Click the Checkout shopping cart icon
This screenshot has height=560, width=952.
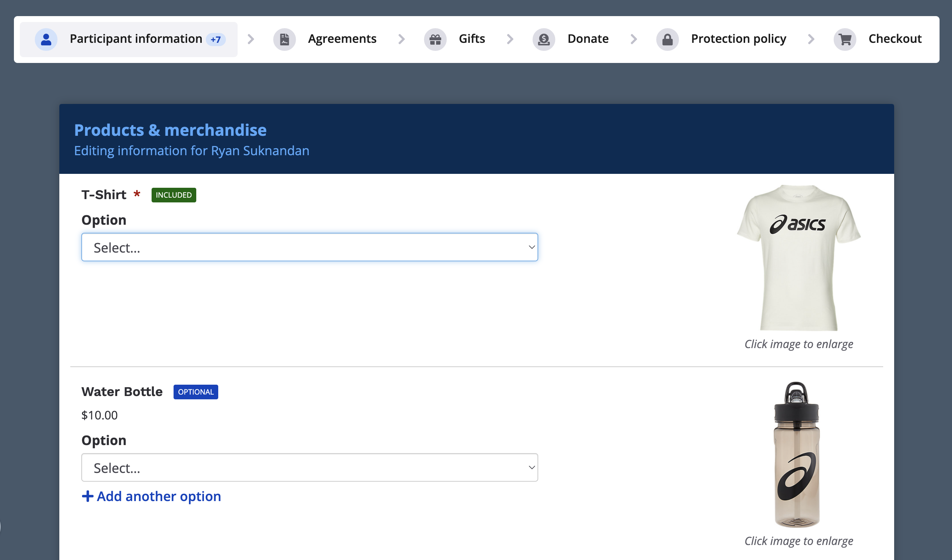[845, 39]
